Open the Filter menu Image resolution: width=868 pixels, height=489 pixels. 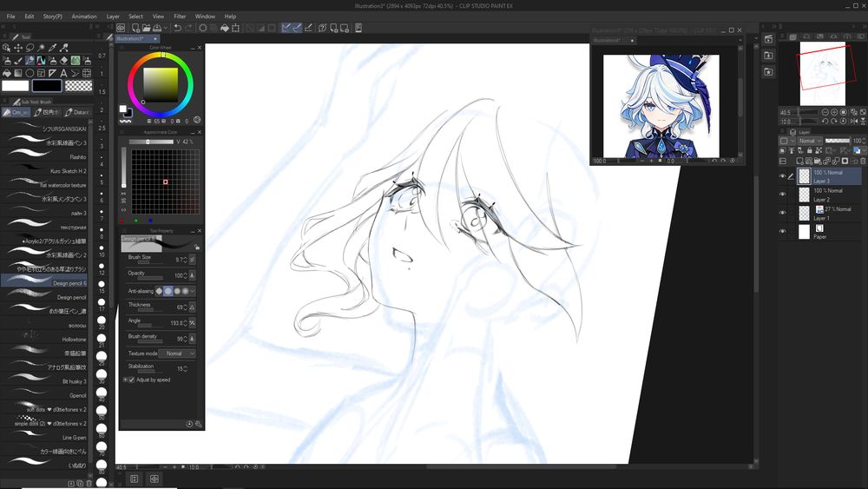tap(180, 17)
